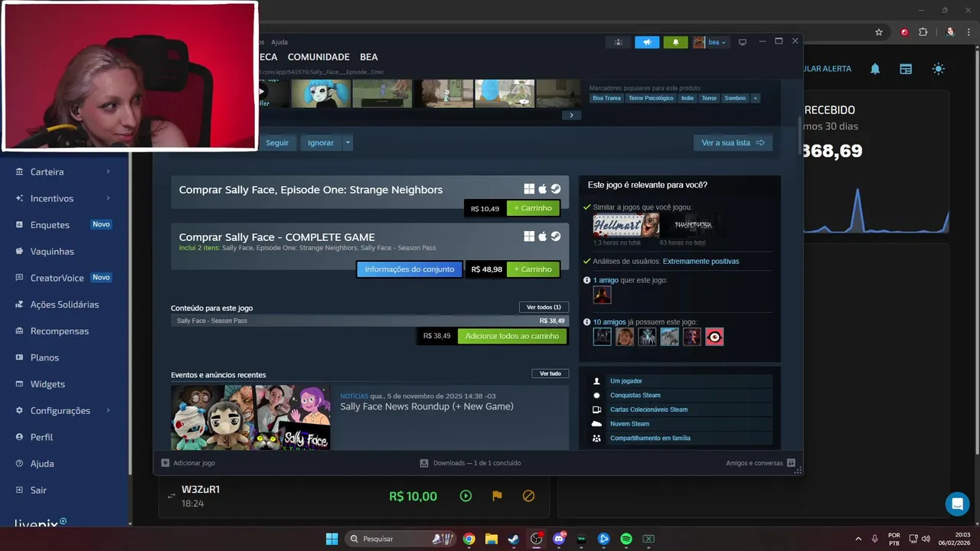
Task: Open Ver a sua lista wishlist button
Action: [733, 142]
